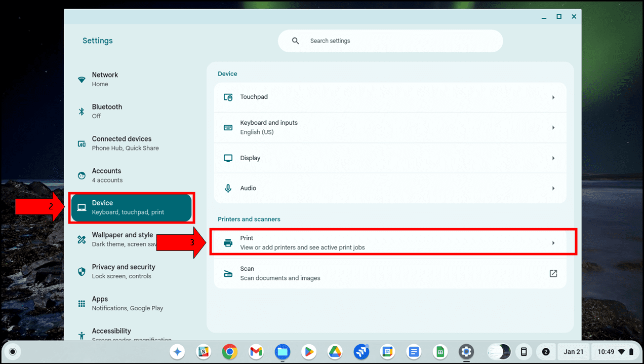Screen dimensions: 644x364
Task: Open Google Drive from the shelf
Action: coord(335,352)
